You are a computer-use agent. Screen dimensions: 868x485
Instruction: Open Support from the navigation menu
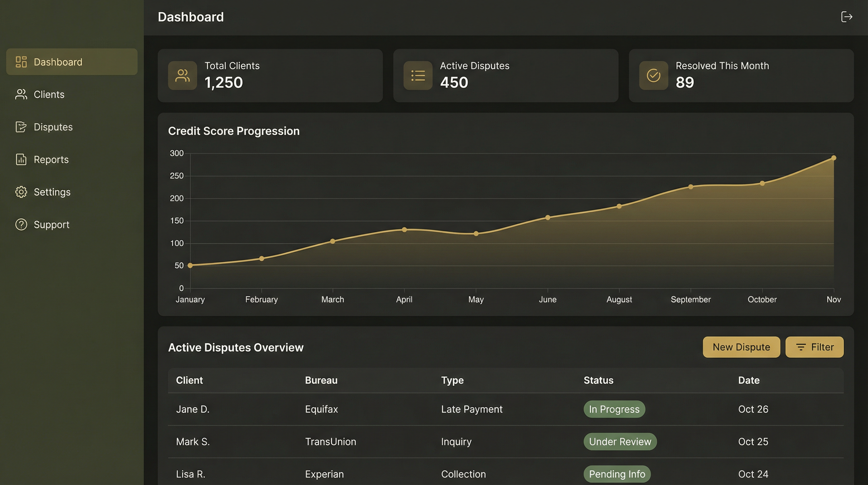pyautogui.click(x=51, y=224)
